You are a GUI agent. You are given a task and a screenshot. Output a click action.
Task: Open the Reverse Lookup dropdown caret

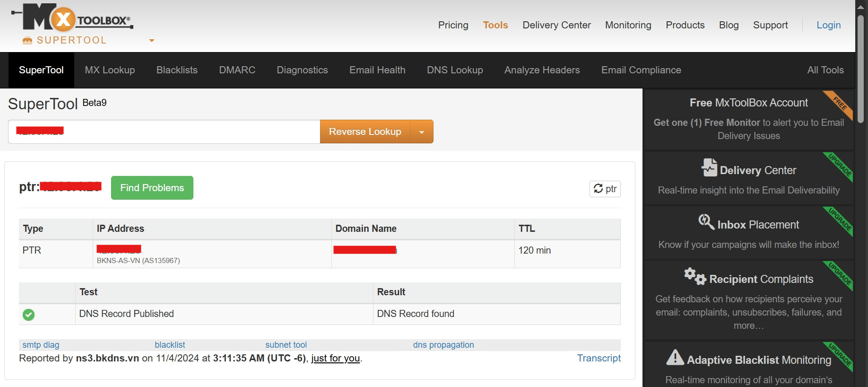(x=422, y=132)
